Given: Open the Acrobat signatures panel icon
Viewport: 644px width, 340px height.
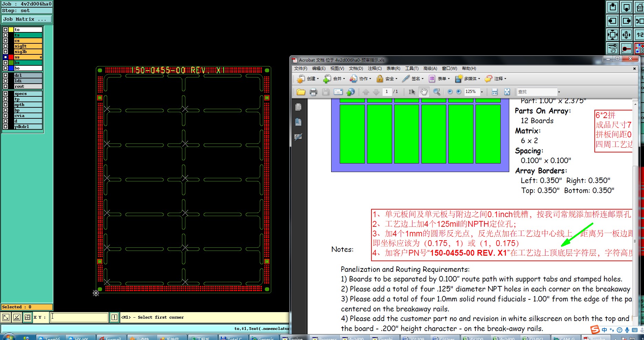Looking at the screenshot, I should tap(298, 137).
